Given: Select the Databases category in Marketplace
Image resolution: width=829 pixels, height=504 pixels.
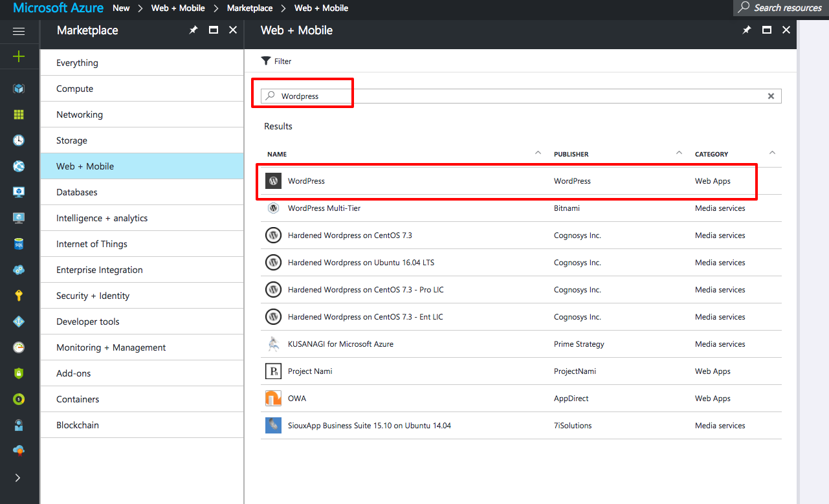Looking at the screenshot, I should (x=77, y=192).
